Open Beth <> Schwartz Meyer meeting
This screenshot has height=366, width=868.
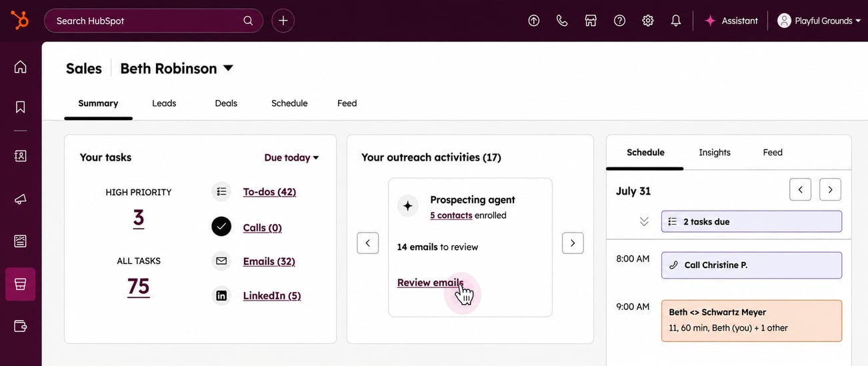click(x=751, y=321)
